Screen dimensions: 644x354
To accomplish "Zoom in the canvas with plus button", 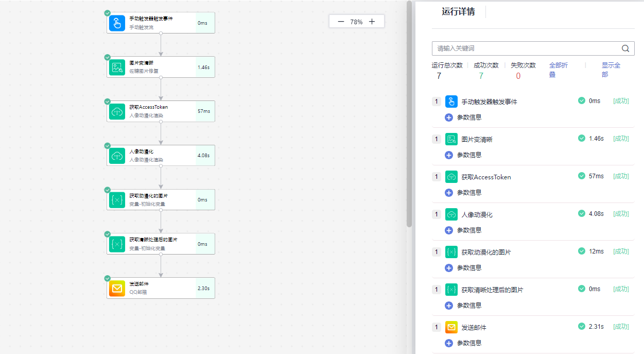I will click(x=372, y=22).
